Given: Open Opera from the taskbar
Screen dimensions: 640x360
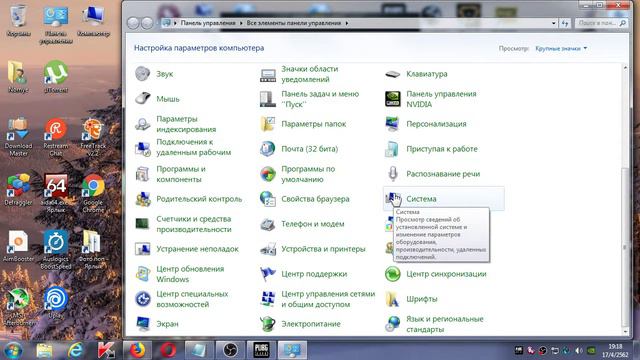Looking at the screenshot, I should click(x=168, y=350).
